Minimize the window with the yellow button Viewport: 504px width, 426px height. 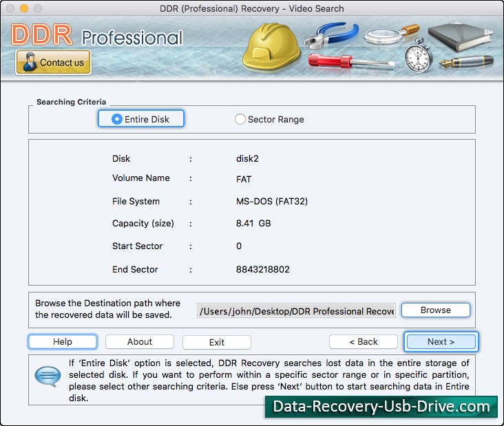[24, 8]
